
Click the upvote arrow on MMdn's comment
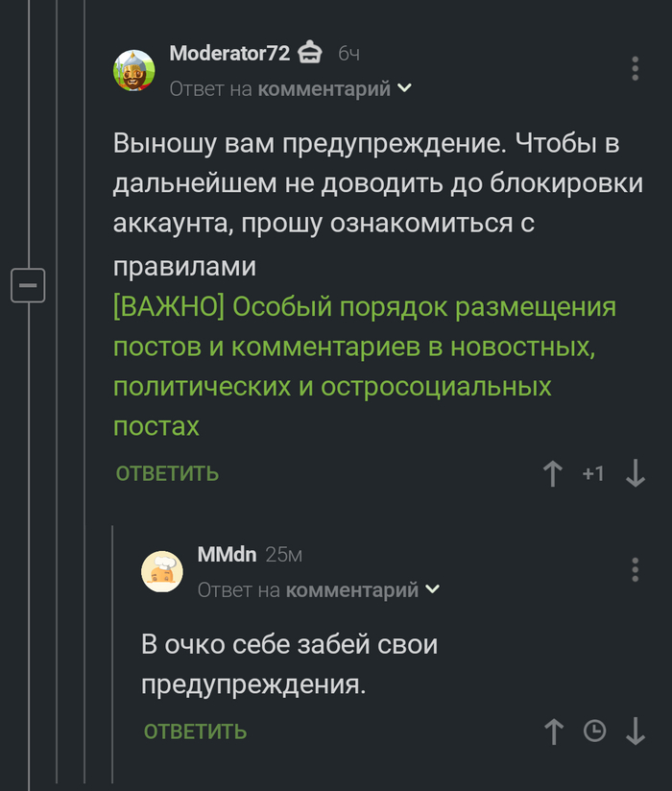tap(553, 731)
